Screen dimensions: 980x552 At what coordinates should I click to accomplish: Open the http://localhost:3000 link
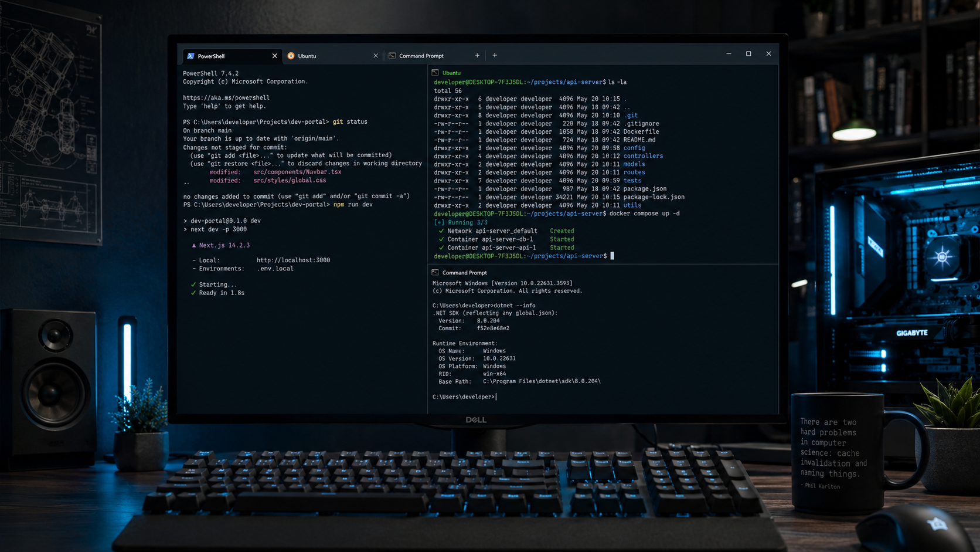293,260
